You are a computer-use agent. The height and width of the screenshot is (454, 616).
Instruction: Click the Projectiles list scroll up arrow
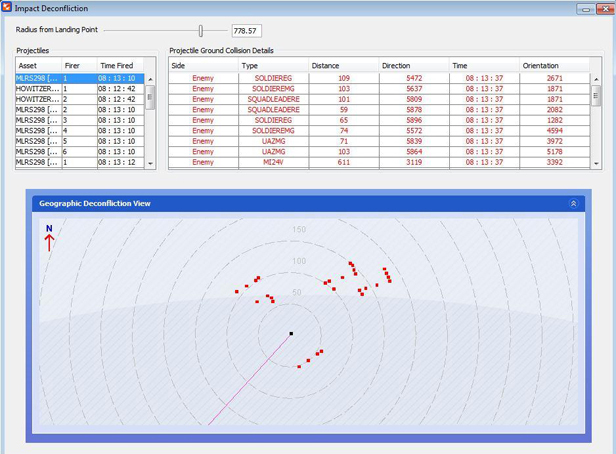pyautogui.click(x=150, y=79)
